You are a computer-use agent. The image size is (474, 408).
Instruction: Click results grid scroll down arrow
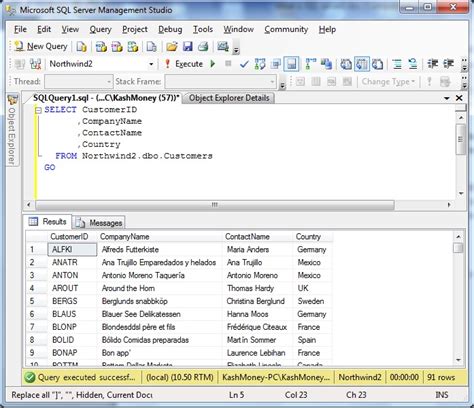point(458,360)
